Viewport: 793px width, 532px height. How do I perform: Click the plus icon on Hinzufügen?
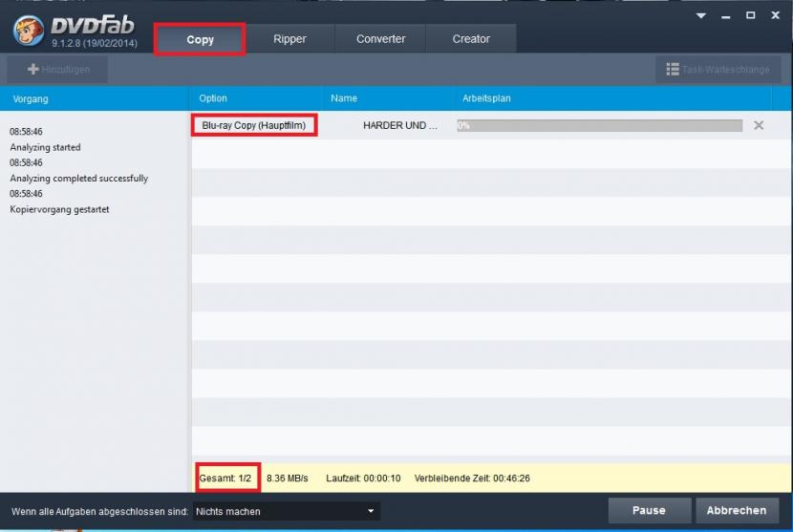(33, 70)
